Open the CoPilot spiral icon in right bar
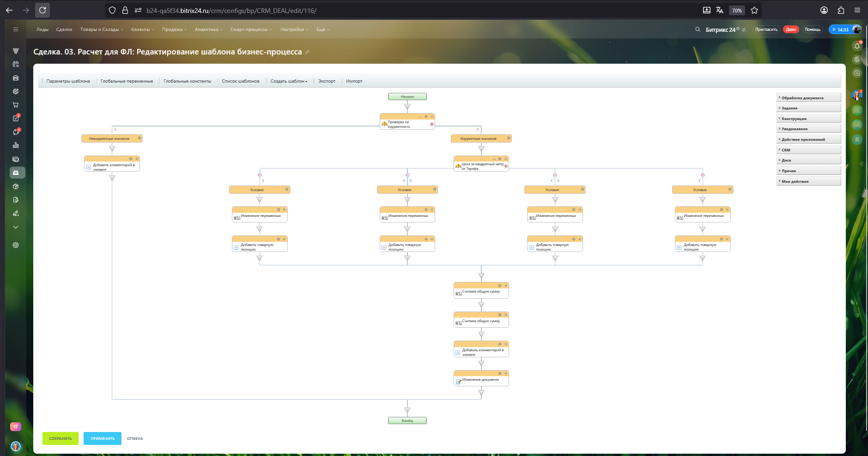Viewport: 868px width, 456px height. tap(857, 59)
